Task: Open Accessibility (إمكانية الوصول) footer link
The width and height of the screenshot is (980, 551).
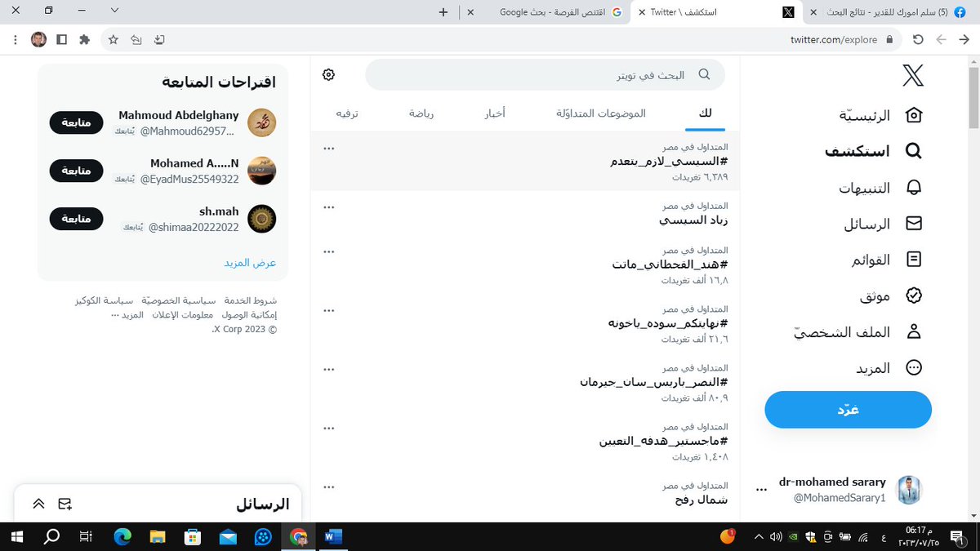Action: tap(250, 315)
